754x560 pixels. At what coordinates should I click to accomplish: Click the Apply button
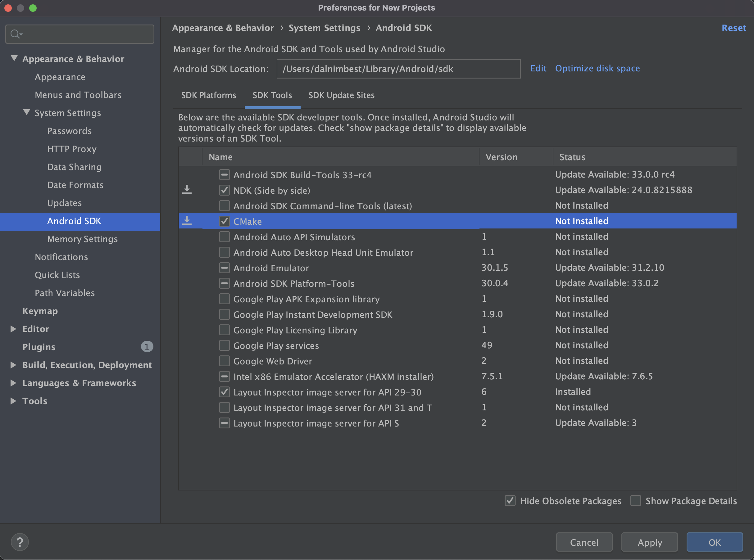click(650, 542)
